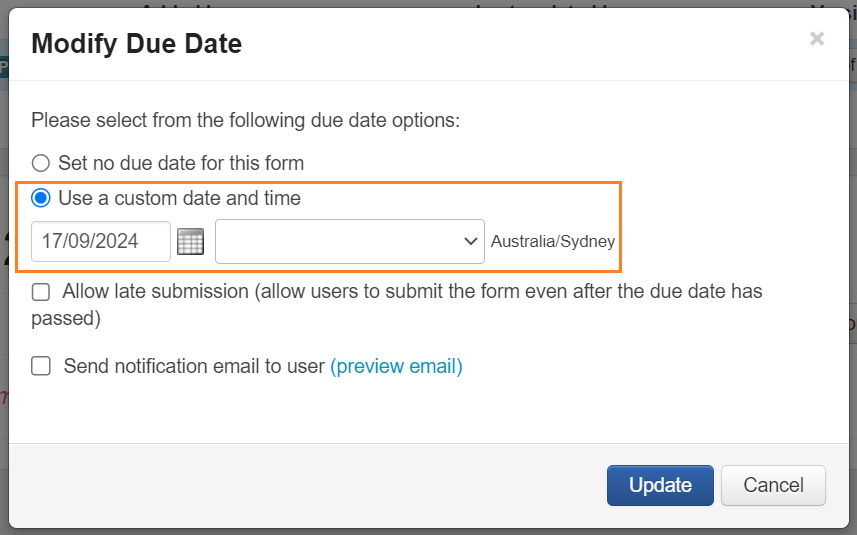
Task: Click the 'Set no due date for this form' label
Action: 181,162
